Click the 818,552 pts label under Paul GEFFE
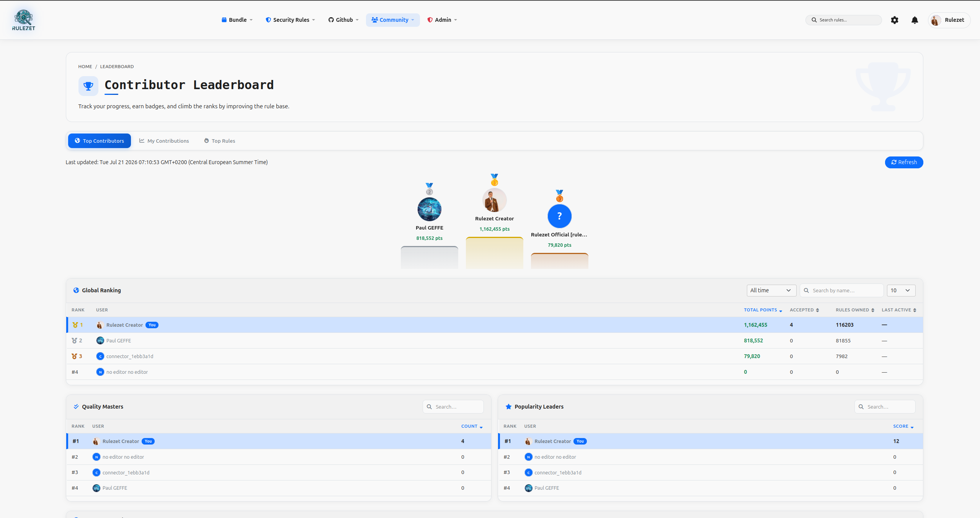 [429, 238]
